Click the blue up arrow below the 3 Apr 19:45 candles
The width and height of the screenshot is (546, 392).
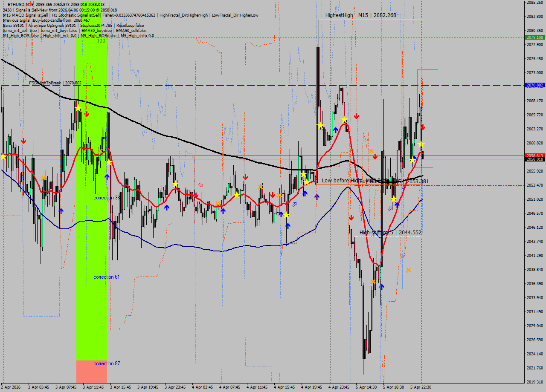coord(167,208)
